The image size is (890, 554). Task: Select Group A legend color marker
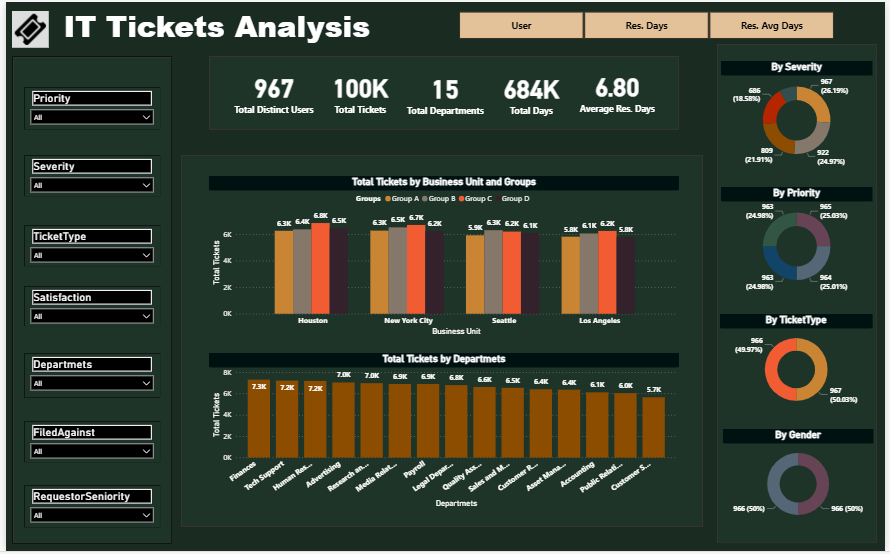click(x=389, y=200)
